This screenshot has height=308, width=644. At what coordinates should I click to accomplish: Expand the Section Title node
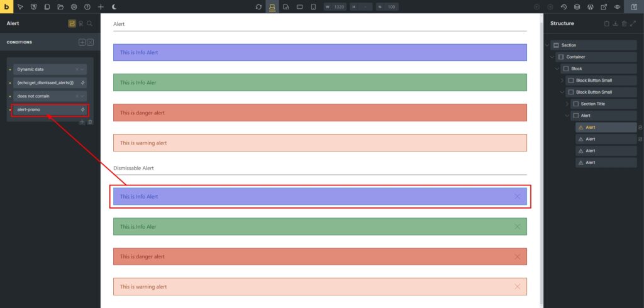(567, 104)
